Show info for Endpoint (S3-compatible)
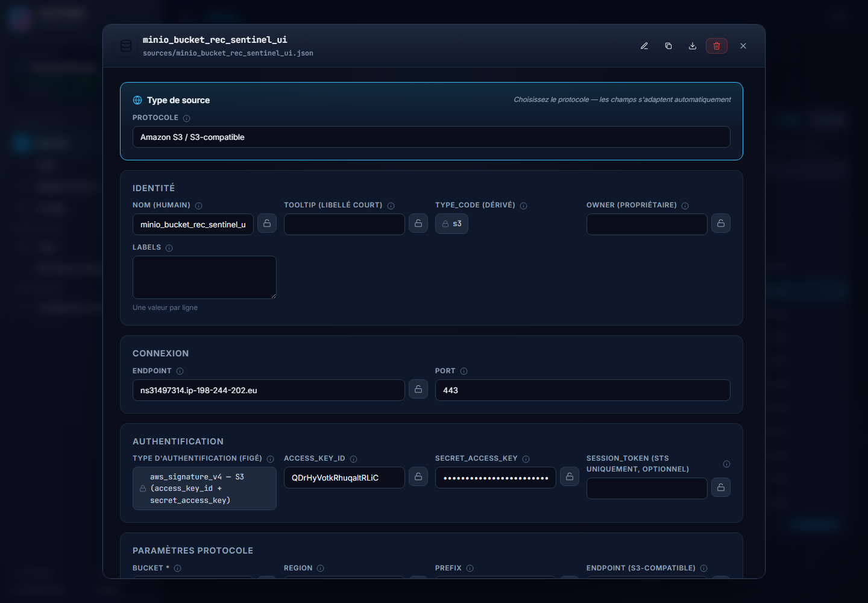This screenshot has width=868, height=603. click(x=703, y=568)
